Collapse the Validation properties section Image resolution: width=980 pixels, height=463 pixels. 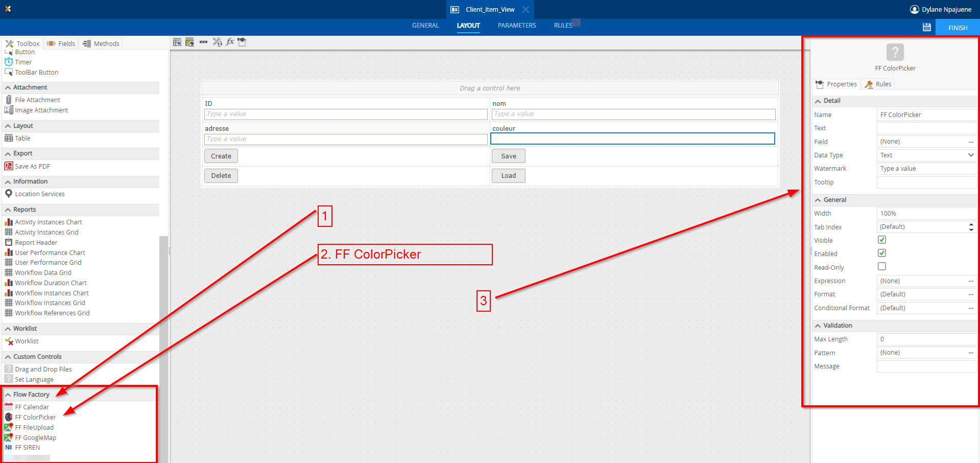click(818, 326)
